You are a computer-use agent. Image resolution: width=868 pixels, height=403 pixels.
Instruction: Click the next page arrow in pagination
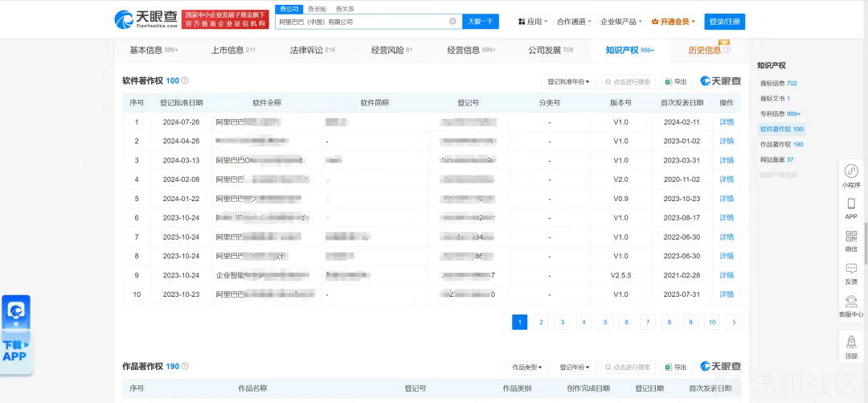734,322
